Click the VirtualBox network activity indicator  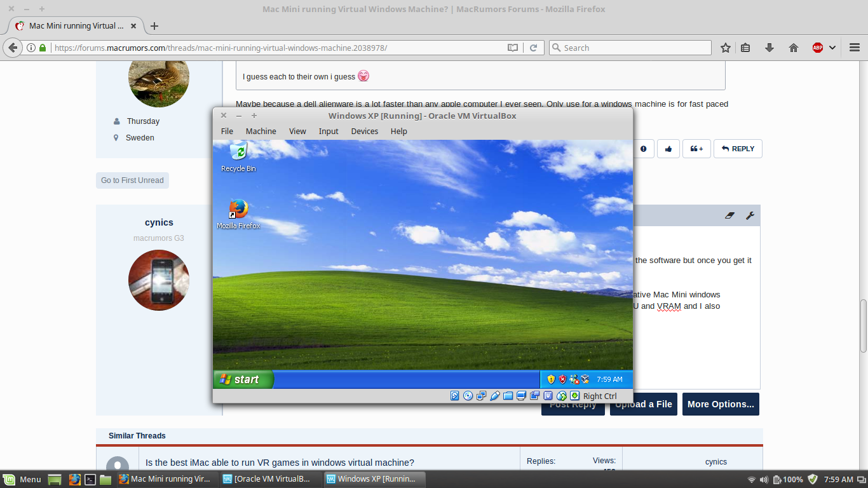click(482, 396)
